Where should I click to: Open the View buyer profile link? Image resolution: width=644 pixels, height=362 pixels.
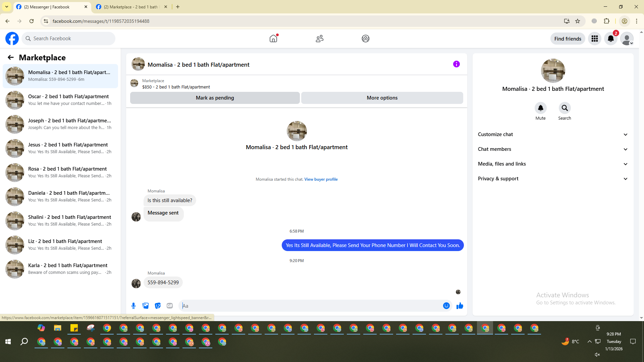(x=321, y=179)
